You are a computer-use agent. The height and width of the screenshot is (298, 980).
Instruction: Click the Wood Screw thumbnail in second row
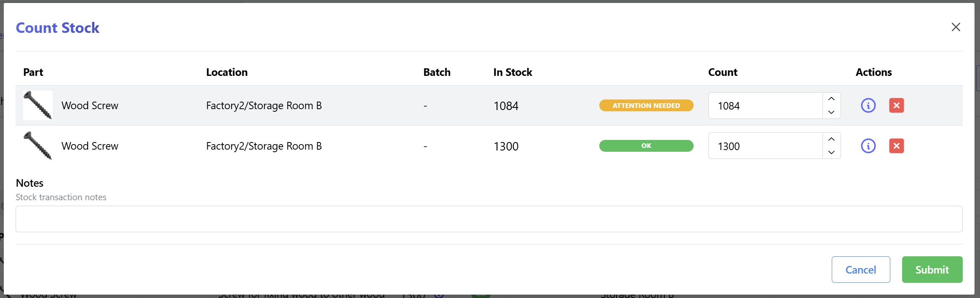tap(37, 146)
